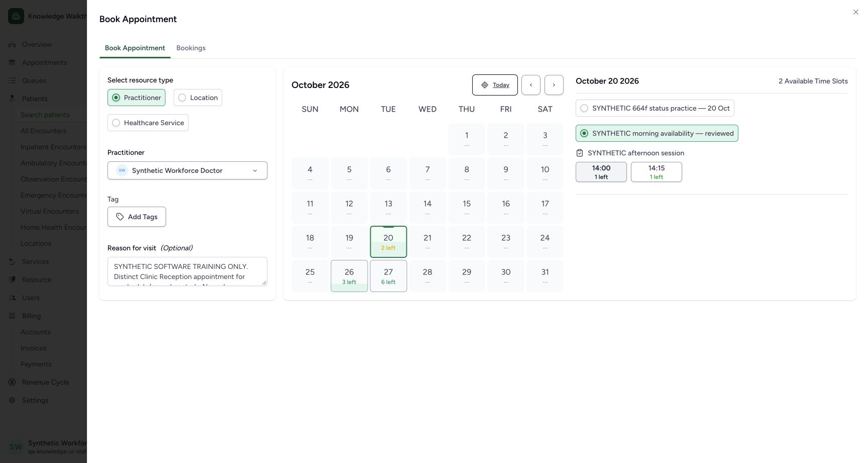The image size is (868, 463).
Task: Click the Add Tags button
Action: tap(137, 217)
